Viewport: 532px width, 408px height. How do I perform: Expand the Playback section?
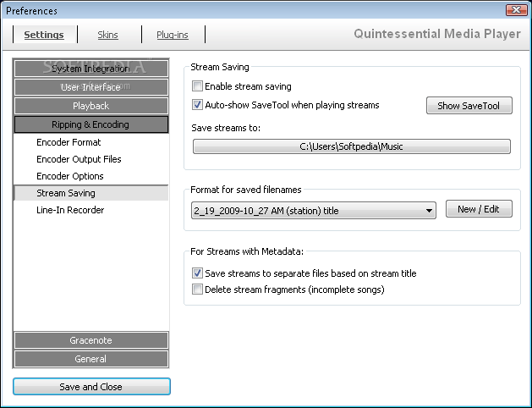tap(91, 106)
